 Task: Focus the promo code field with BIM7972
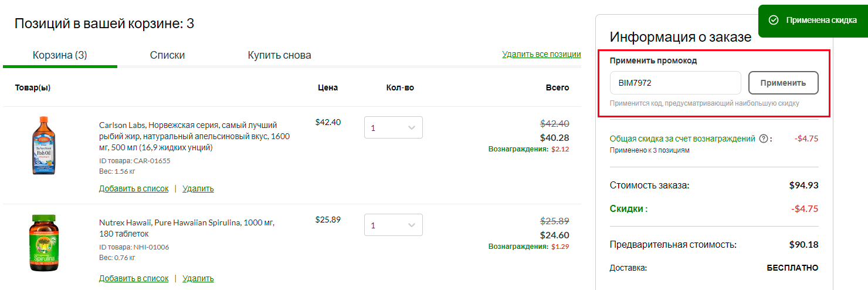(676, 83)
